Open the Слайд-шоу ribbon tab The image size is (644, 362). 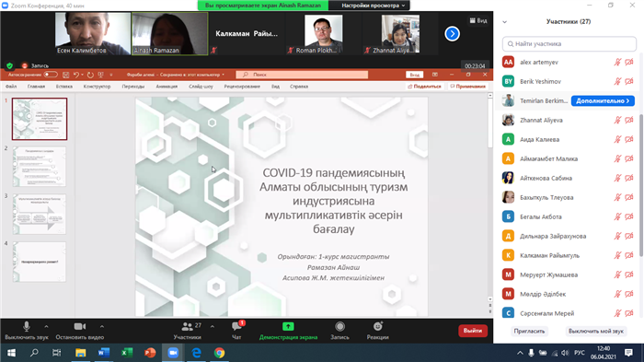click(201, 87)
